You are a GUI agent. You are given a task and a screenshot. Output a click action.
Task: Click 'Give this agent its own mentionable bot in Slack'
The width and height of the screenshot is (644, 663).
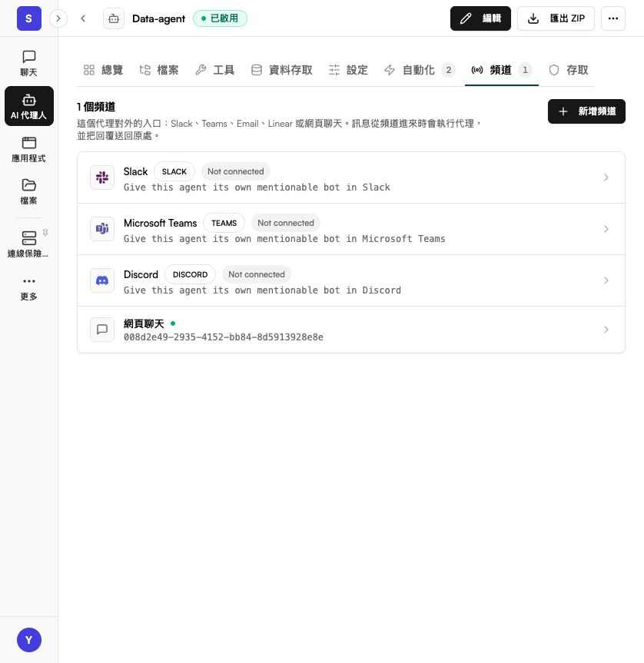(x=257, y=187)
